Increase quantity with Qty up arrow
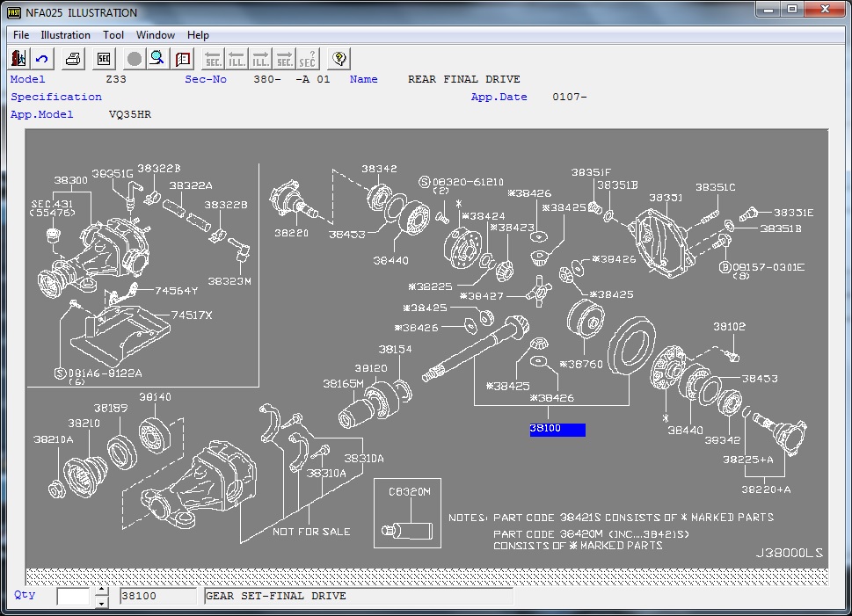 (101, 591)
